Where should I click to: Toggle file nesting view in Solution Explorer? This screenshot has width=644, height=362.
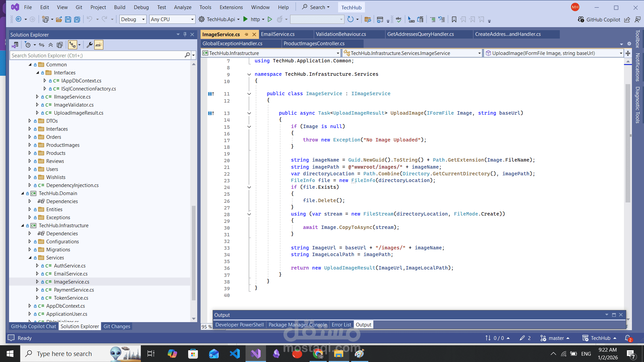[x=72, y=45]
